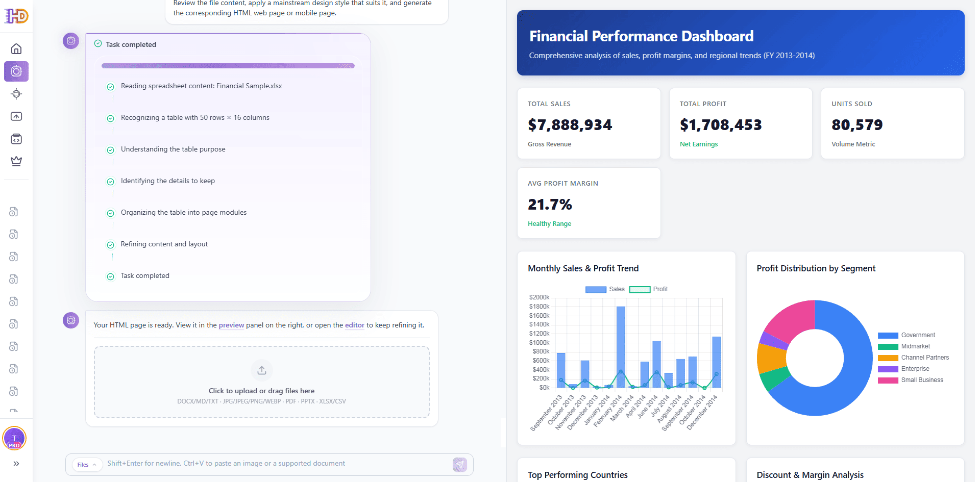Open the Home icon in the sidebar
The height and width of the screenshot is (482, 980).
(16, 49)
